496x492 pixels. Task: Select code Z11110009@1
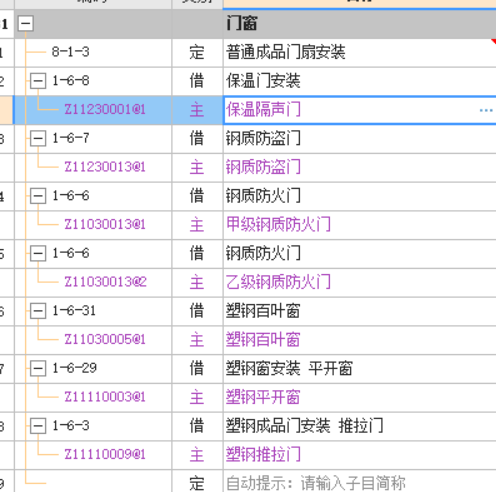coord(105,454)
